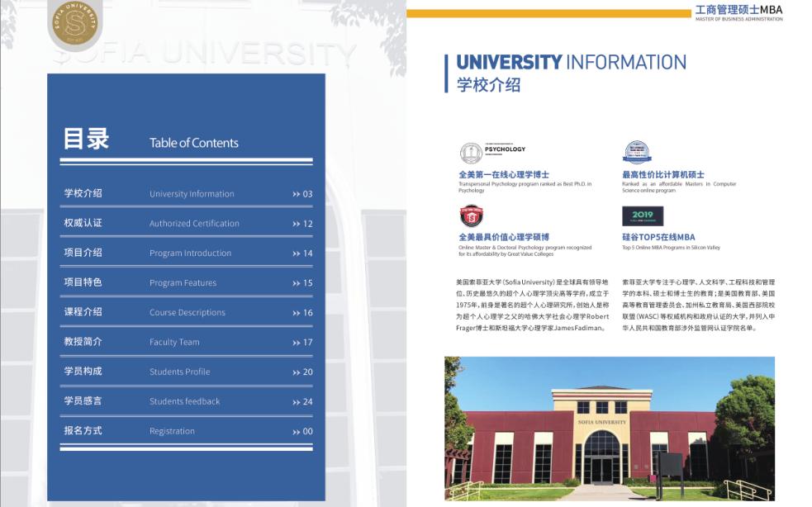This screenshot has height=507, width=812.
Task: Click the double-arrow beside page number 14
Action: pos(297,253)
